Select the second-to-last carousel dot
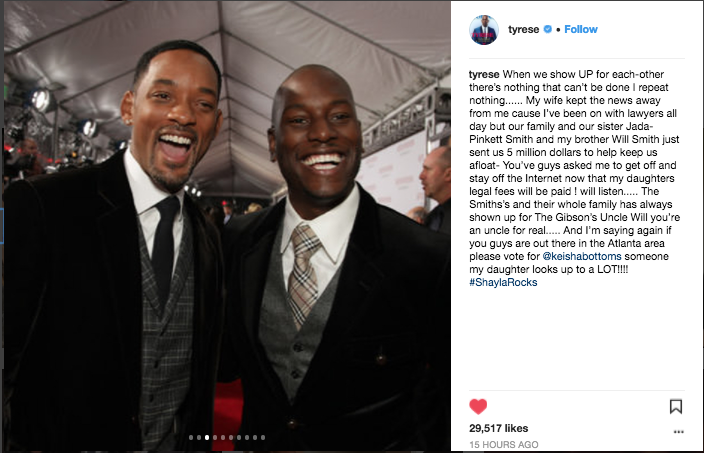The height and width of the screenshot is (453, 704). 255,437
